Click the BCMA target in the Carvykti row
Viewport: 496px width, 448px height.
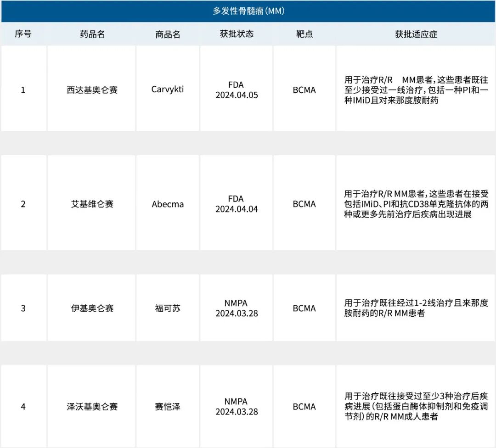point(304,90)
